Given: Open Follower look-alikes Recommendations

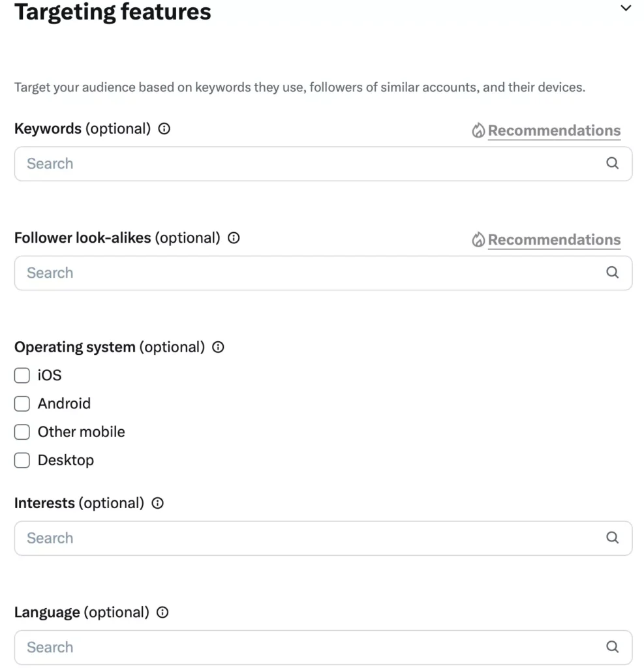Looking at the screenshot, I should 554,239.
